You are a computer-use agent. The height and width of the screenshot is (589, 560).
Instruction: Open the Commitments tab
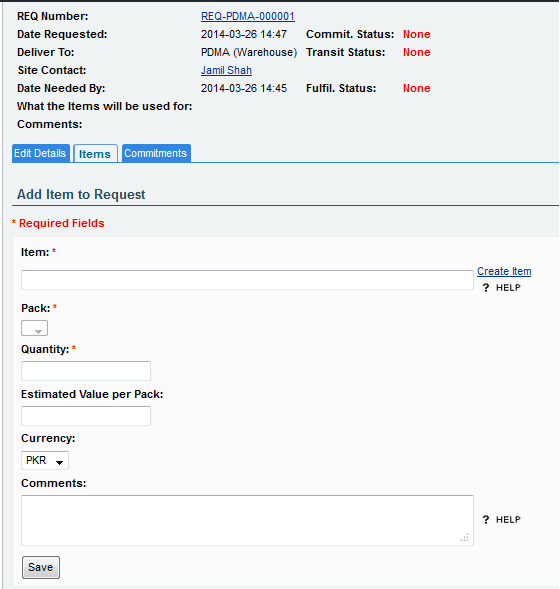[x=156, y=153]
